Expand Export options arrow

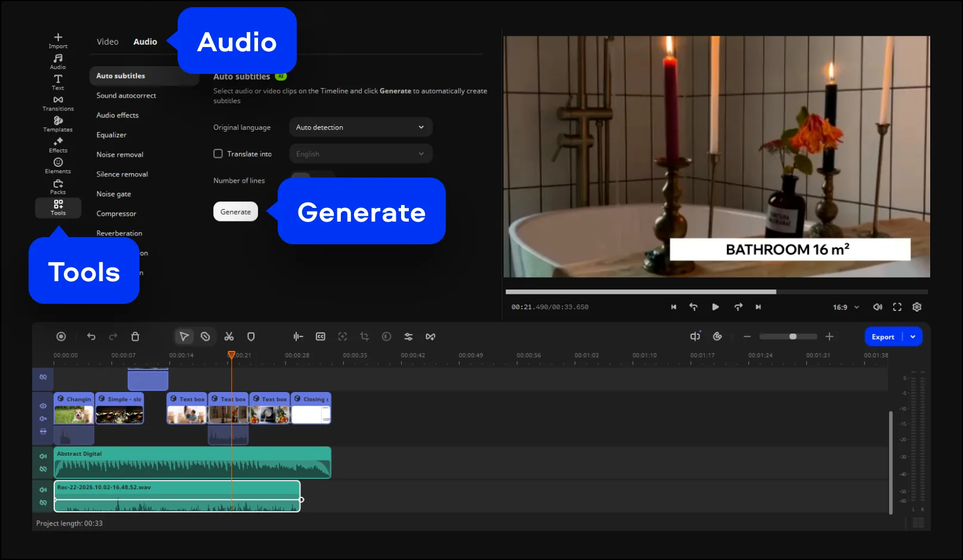[x=913, y=337]
